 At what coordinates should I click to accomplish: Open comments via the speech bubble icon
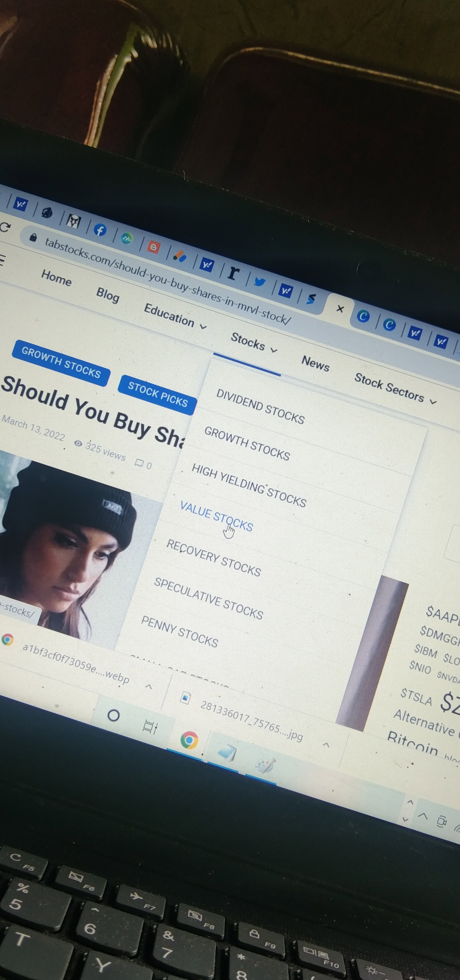click(x=139, y=463)
